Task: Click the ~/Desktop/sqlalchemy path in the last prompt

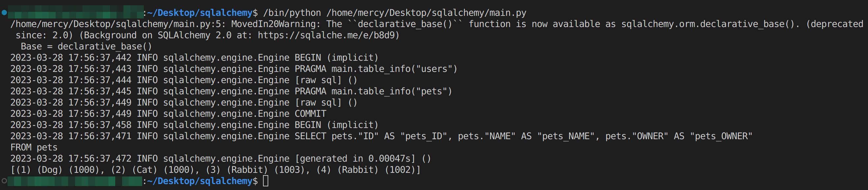Action: tap(200, 181)
